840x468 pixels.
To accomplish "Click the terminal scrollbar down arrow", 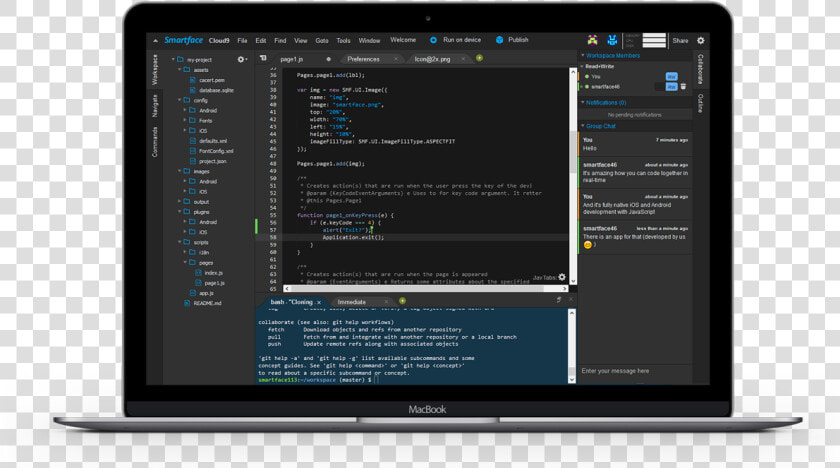I will click(x=572, y=379).
